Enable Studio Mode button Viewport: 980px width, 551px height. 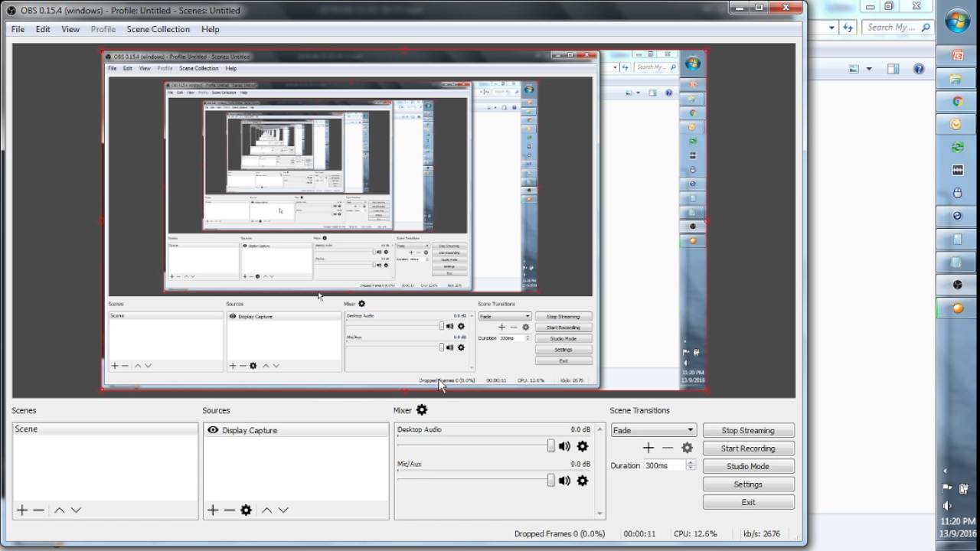pos(748,466)
